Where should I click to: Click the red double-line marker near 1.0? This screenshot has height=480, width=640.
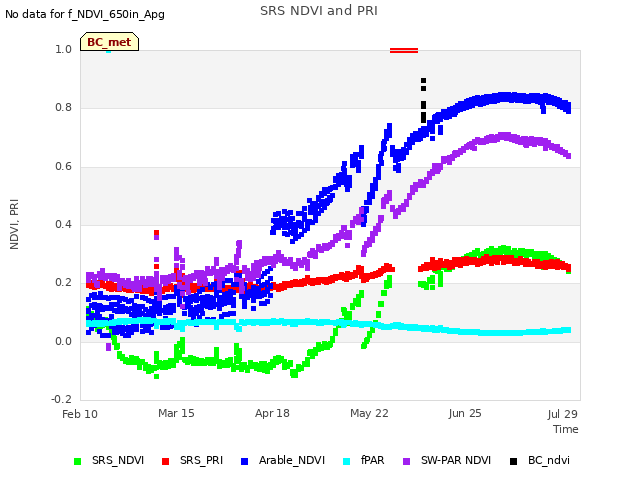tap(404, 51)
